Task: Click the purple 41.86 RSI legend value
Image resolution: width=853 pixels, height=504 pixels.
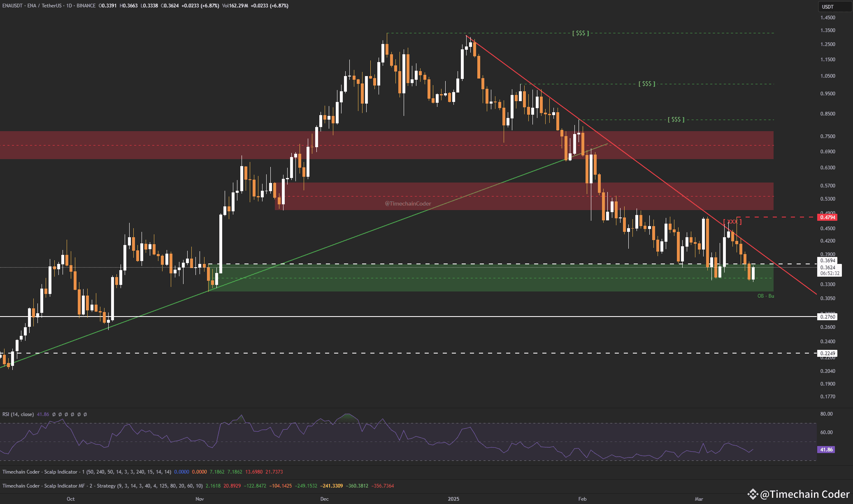Action: [x=43, y=414]
